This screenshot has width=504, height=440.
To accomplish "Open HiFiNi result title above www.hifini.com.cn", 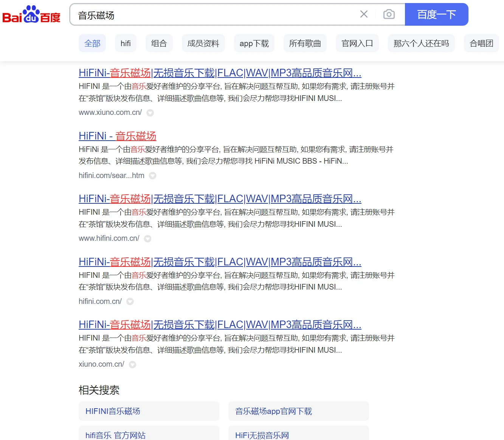I will point(220,198).
